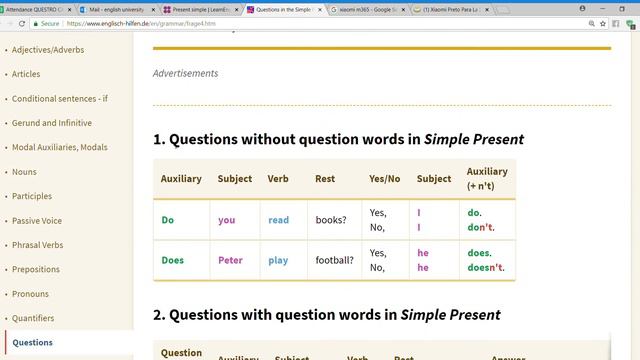Open the Articles sidebar link
Image resolution: width=640 pixels, height=360 pixels.
26,74
